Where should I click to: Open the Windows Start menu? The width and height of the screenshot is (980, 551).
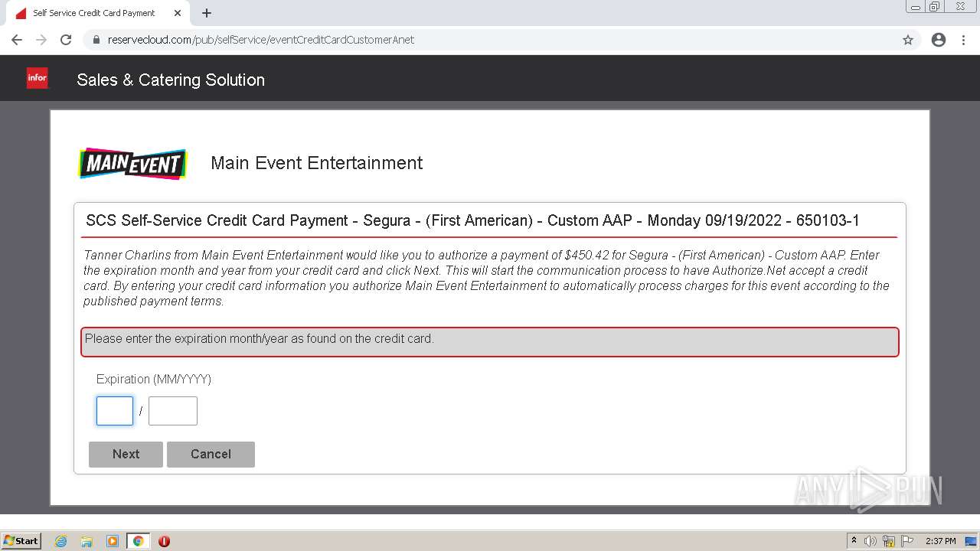[x=21, y=540]
